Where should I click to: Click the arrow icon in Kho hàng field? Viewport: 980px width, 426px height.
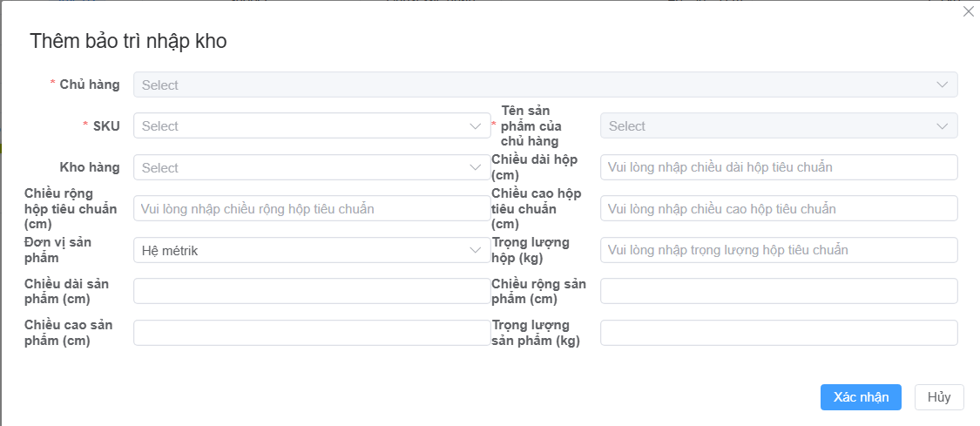[x=475, y=167]
